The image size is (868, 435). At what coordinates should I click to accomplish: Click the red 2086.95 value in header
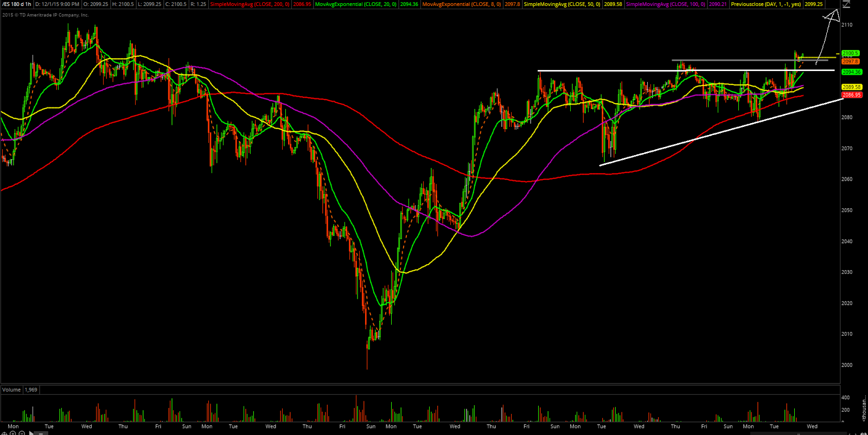[x=302, y=4]
